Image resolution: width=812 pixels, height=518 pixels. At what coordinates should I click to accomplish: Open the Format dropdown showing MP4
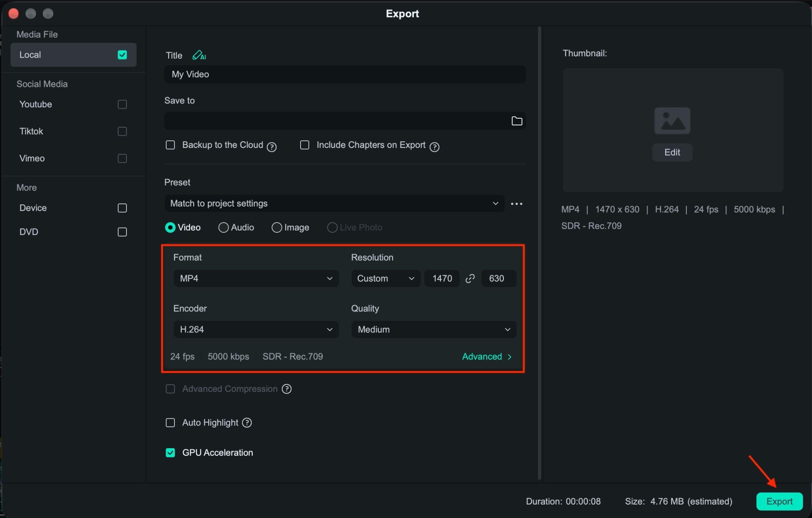click(256, 278)
